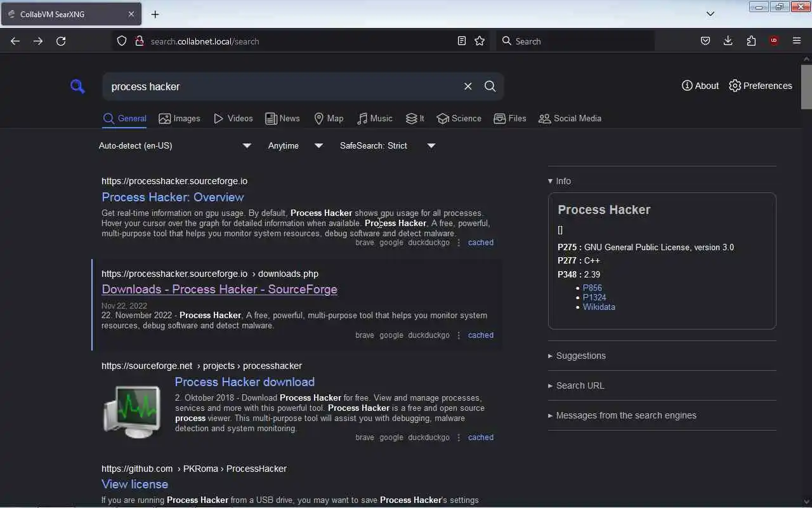The width and height of the screenshot is (812, 508).
Task: Open a new browser tab
Action: pyautogui.click(x=155, y=14)
